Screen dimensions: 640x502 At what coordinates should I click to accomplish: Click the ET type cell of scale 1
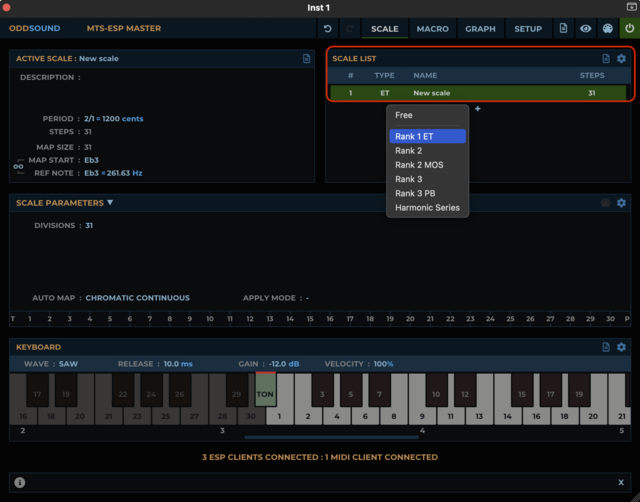pyautogui.click(x=384, y=93)
